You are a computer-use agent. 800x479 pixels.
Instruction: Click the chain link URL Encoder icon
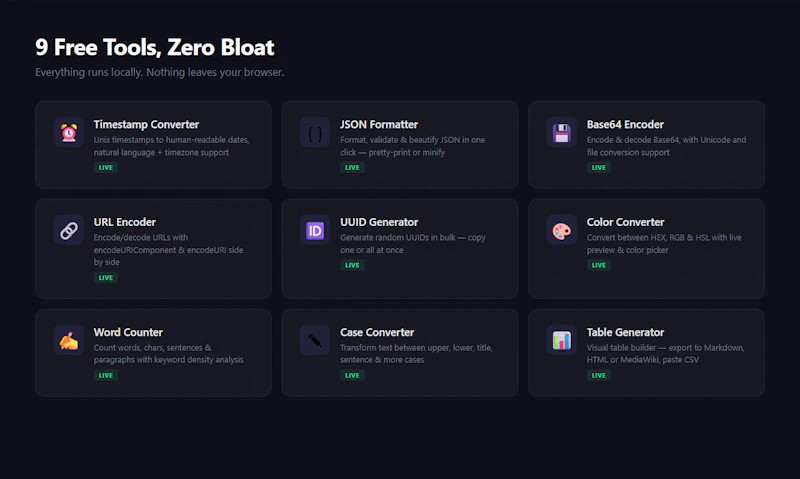(69, 230)
